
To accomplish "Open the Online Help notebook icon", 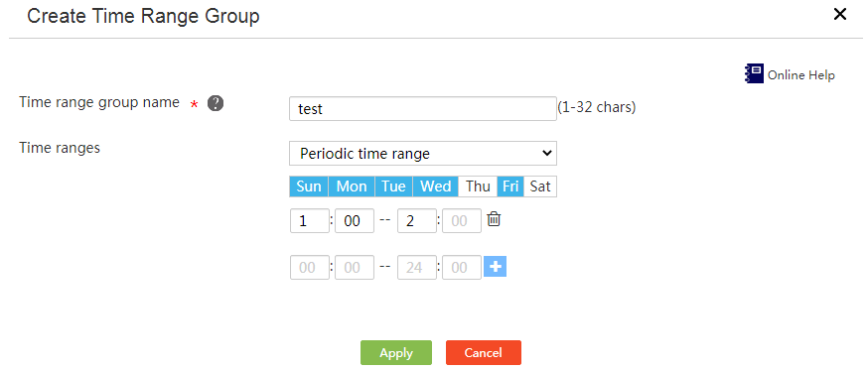I will click(x=754, y=73).
